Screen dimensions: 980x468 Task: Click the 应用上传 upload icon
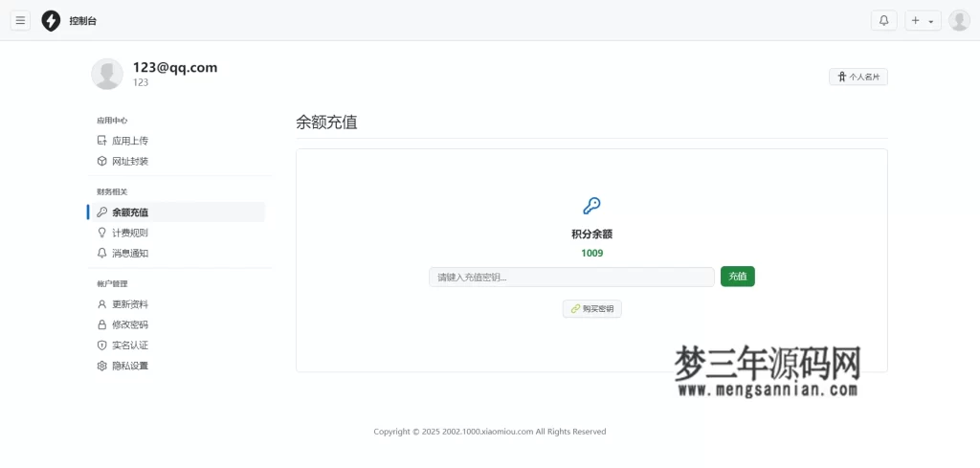point(101,141)
